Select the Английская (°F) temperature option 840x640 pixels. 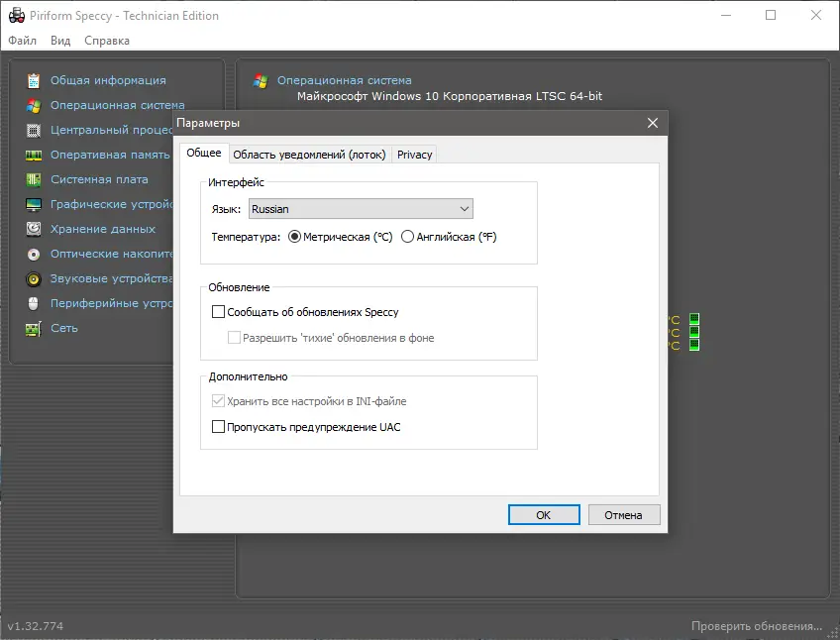407,235
